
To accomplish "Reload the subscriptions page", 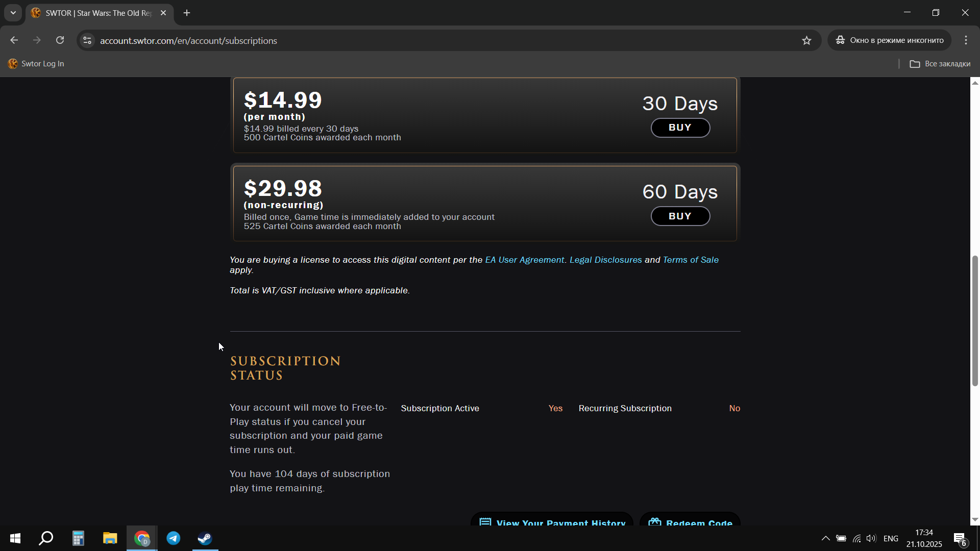I will point(60,40).
